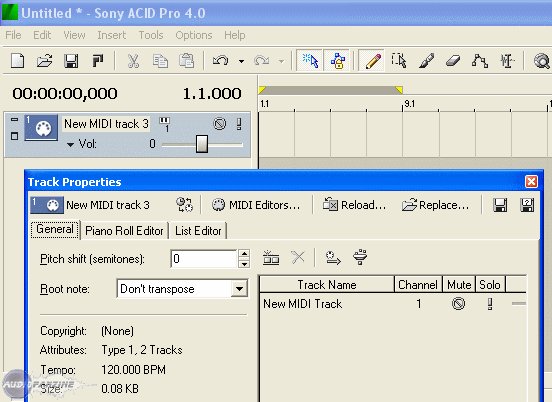
Task: Click the 1.1.000 beat position display
Action: coord(212,94)
